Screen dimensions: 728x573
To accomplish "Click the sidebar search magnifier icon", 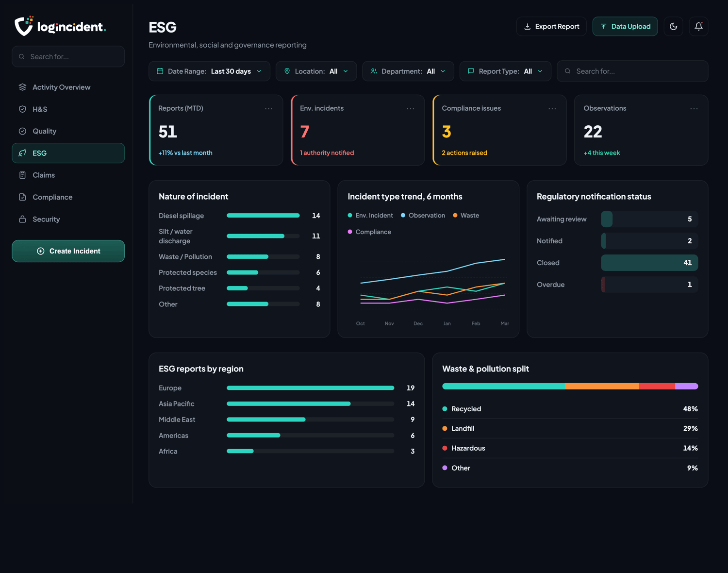I will (x=22, y=57).
